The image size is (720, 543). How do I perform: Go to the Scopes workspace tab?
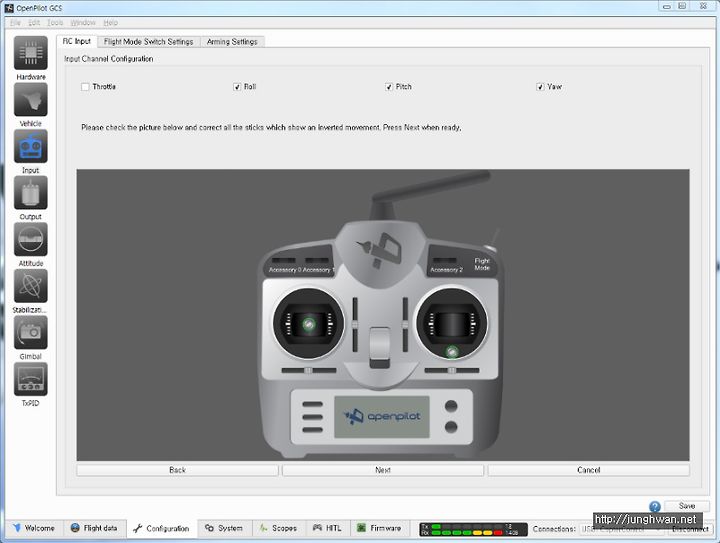(x=278, y=528)
